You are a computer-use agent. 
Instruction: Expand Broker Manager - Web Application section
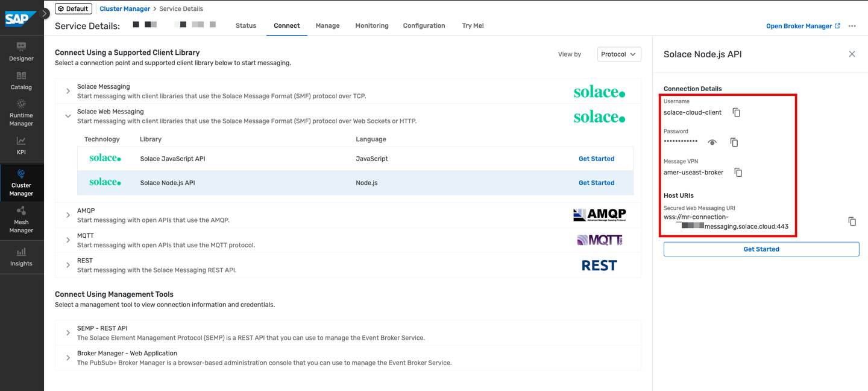pos(68,358)
